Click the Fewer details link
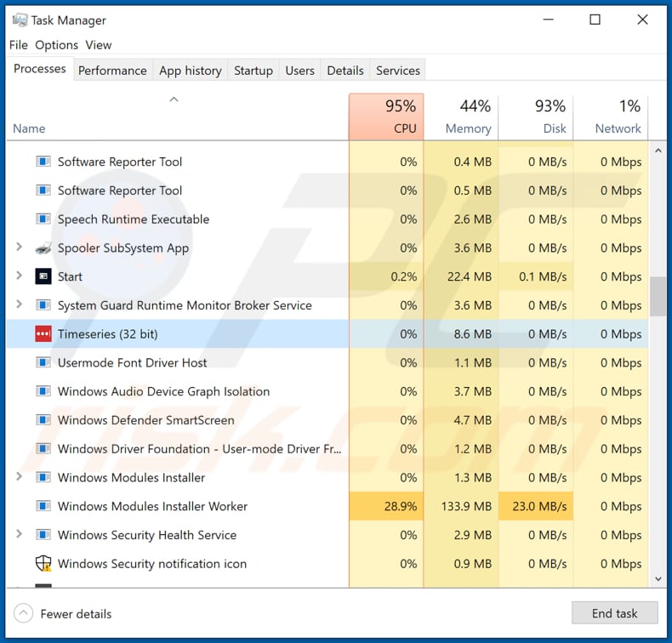Image resolution: width=672 pixels, height=643 pixels. [76, 614]
